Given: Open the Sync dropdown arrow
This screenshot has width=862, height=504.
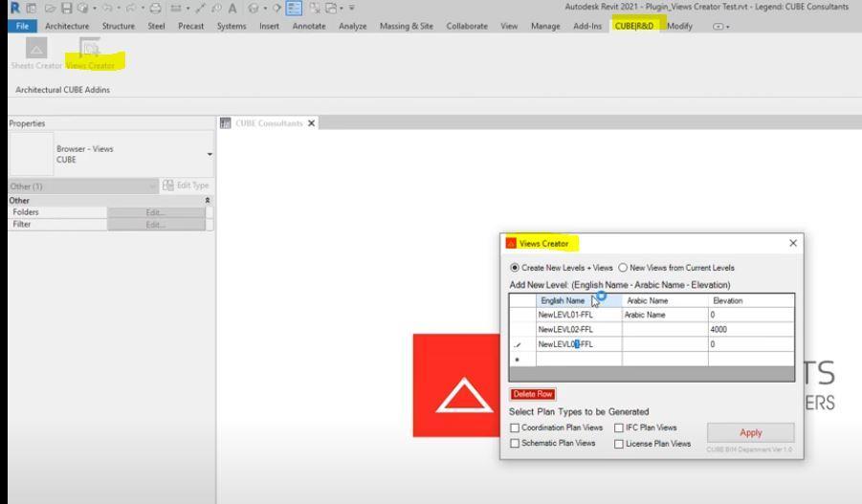Looking at the screenshot, I should [95, 9].
